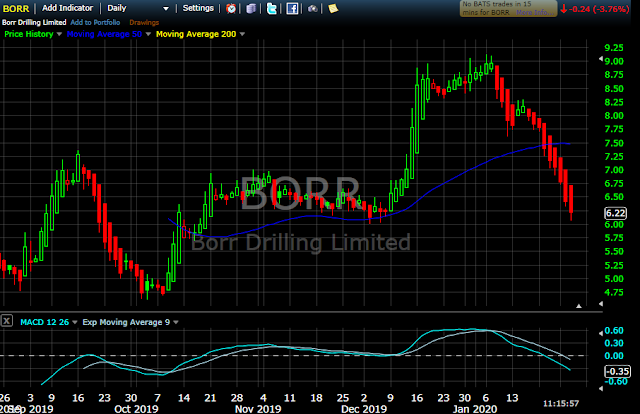Open the Drawings link
640x414 pixels.
144,22
